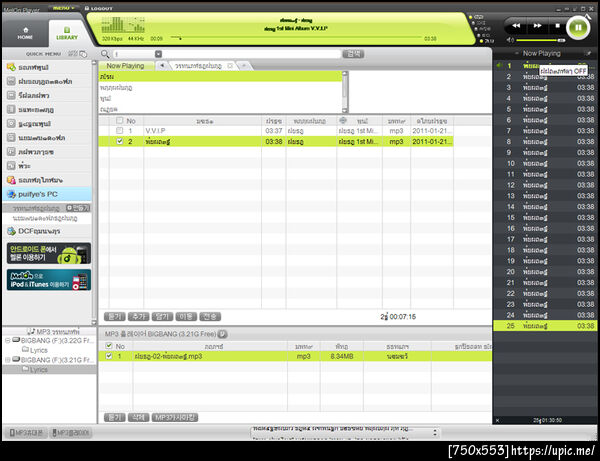Collapse the Now Playing panel with the minus icon
600x461 pixels.
(x=517, y=53)
